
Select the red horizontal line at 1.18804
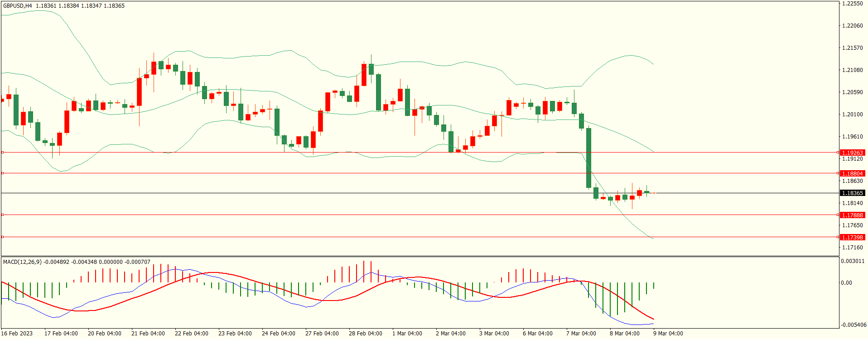420,173
